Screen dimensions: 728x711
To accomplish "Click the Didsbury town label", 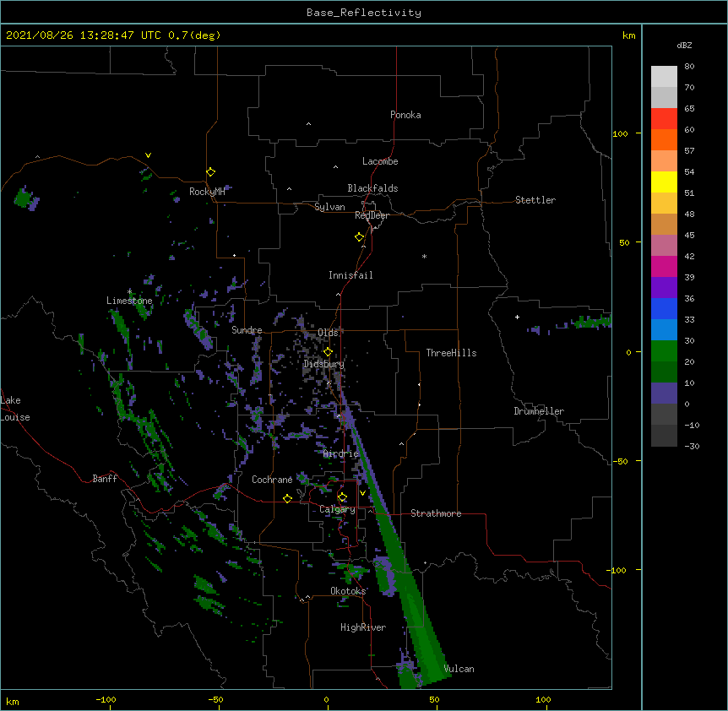I will click(x=323, y=364).
